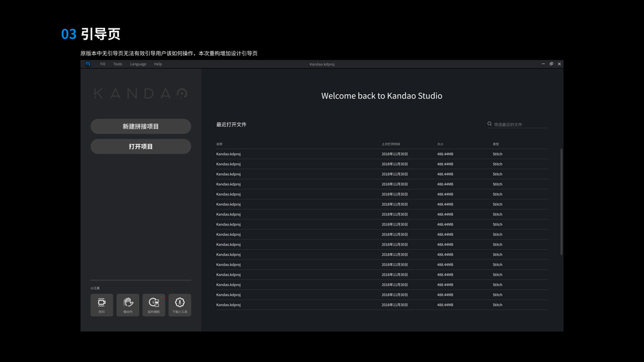Screen dimensions: 644x362
Task: Click the search magnifier icon
Action: (489, 124)
